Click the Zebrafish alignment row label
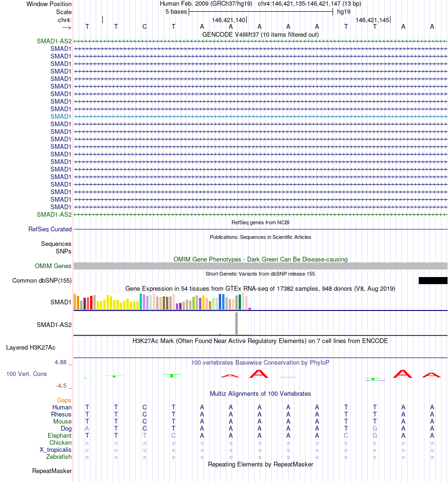The width and height of the screenshot is (448, 482). 59,457
